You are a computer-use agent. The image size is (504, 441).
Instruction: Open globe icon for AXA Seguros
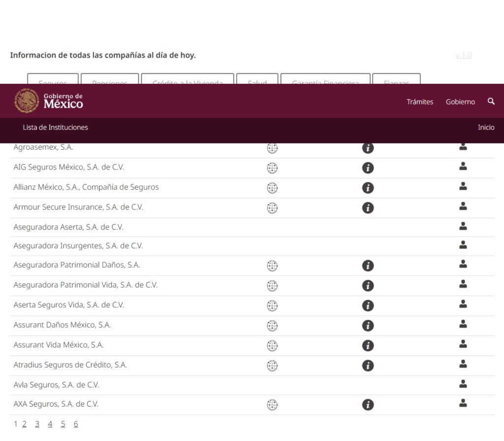coord(272,405)
